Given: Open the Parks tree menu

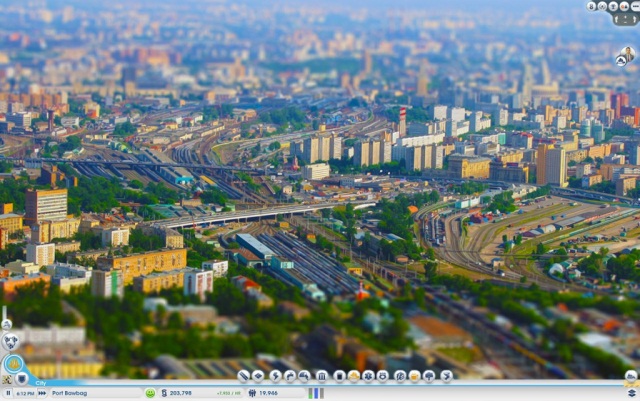Looking at the screenshot, I should pyautogui.click(x=429, y=376).
